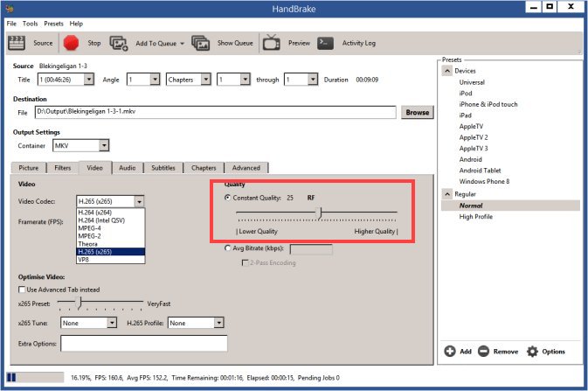The height and width of the screenshot is (391, 588).
Task: Select the iPhone & iPod touch preset
Action: [x=488, y=104]
